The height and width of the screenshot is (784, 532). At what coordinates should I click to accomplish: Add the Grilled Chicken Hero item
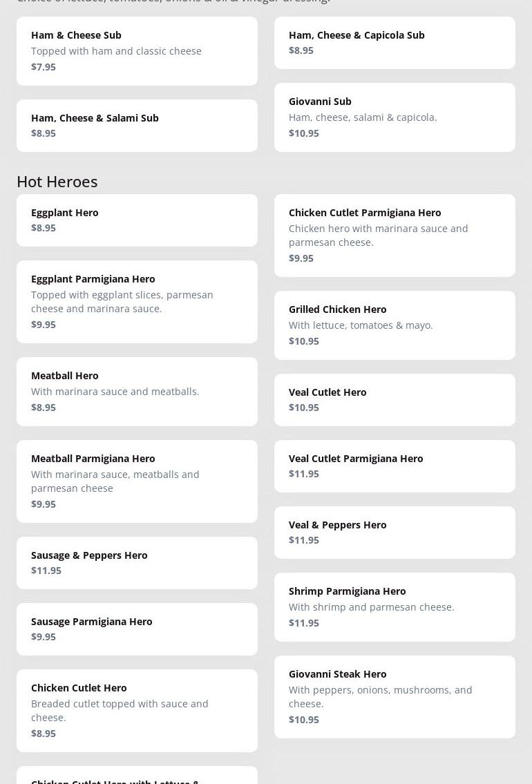(x=395, y=325)
